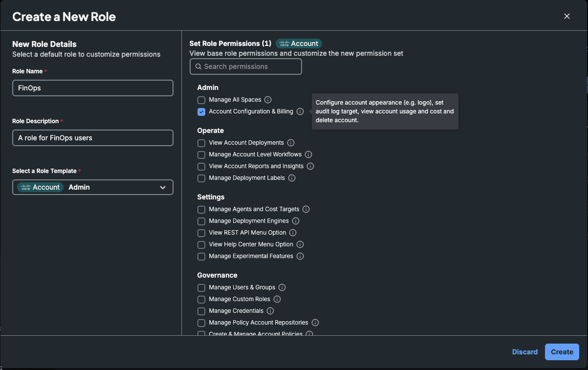This screenshot has width=588, height=370.
Task: Show info for Manage Users & Groups
Action: [x=282, y=287]
